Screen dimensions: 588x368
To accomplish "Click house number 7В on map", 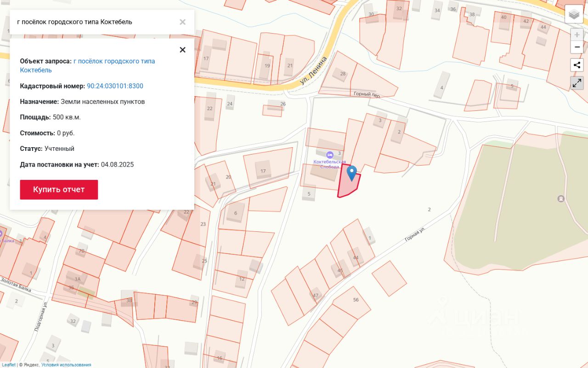I will coord(81,251).
